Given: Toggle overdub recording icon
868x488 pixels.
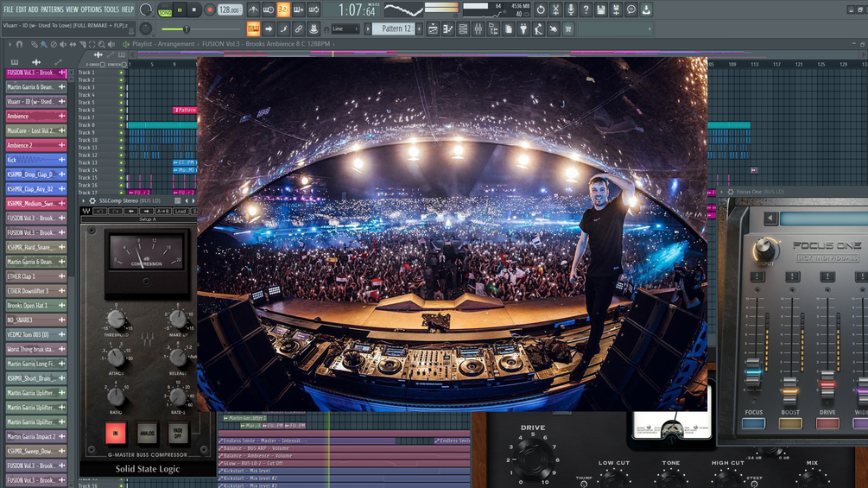Looking at the screenshot, I should tap(298, 10).
